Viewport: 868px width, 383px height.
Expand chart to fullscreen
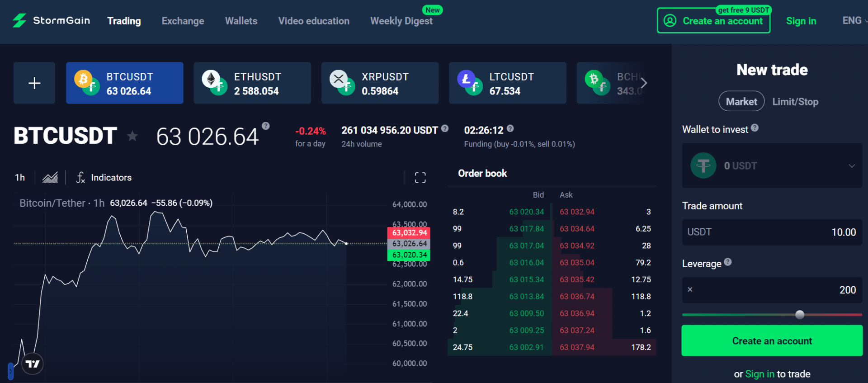(x=420, y=178)
